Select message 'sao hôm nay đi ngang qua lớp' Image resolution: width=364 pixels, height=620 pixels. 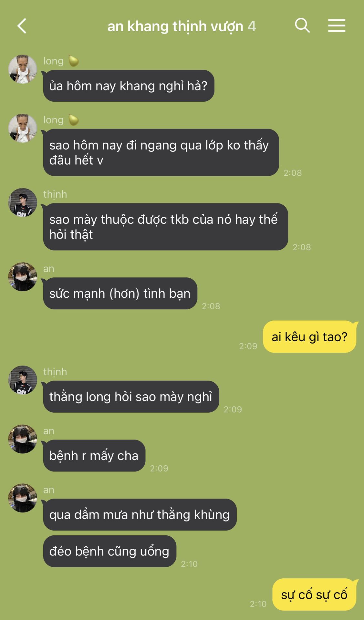coord(161,152)
